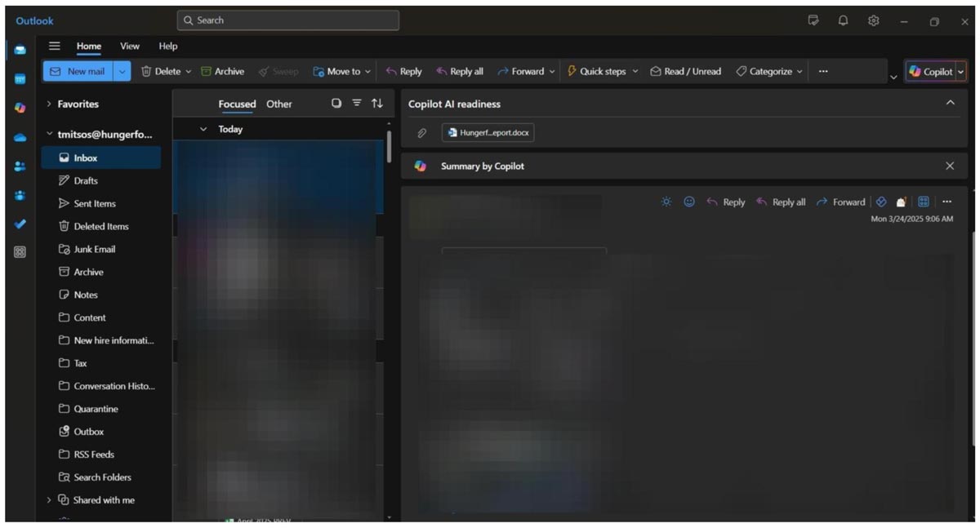Switch theme using sun icon in message

tap(666, 202)
